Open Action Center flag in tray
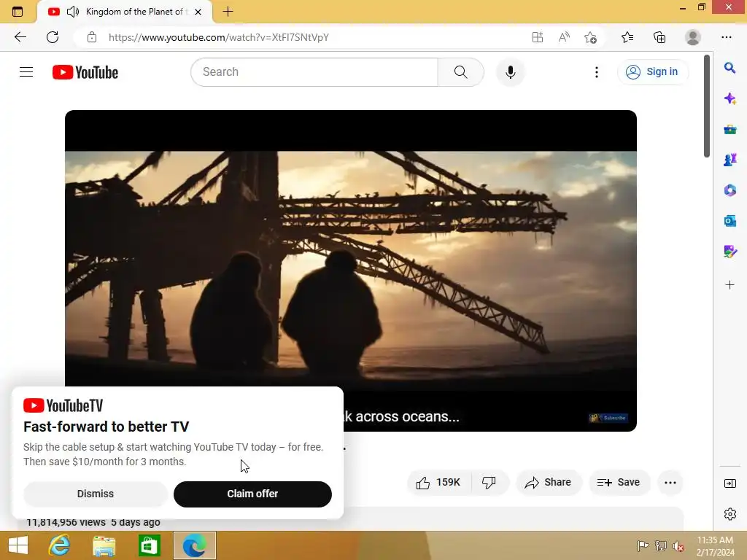Viewport: 747px width, 560px height. [x=643, y=545]
